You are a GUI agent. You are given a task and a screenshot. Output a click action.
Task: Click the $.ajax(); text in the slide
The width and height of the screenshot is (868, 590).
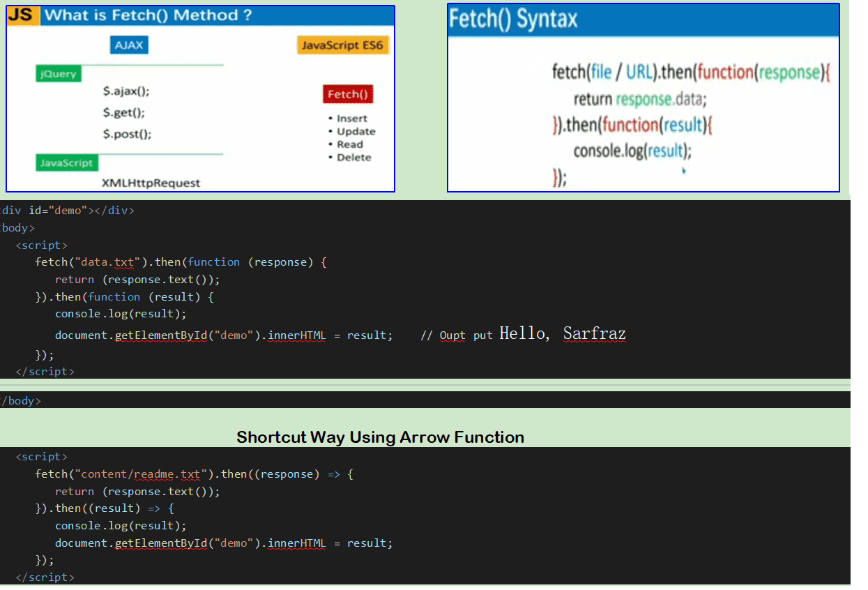click(126, 91)
